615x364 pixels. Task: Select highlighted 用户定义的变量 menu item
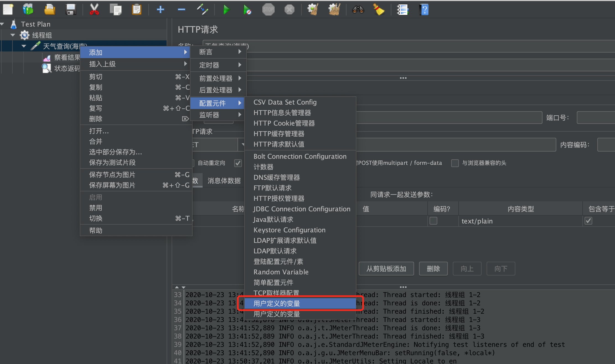[277, 303]
